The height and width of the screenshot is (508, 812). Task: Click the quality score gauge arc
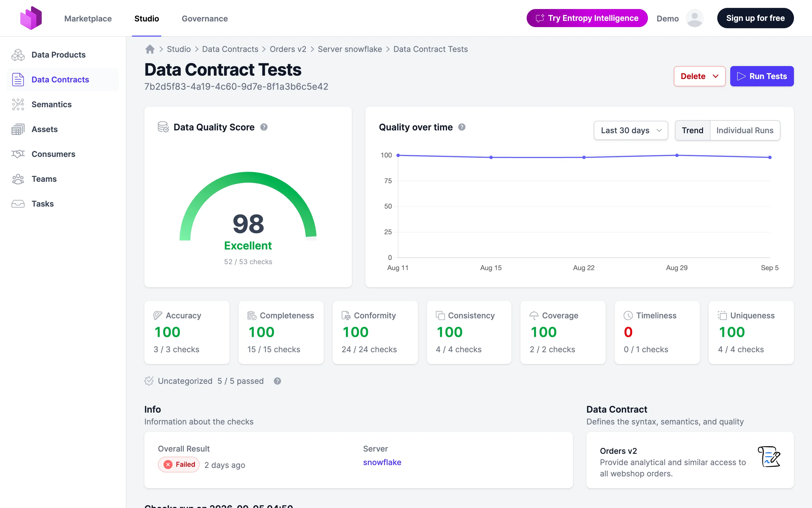[248, 178]
